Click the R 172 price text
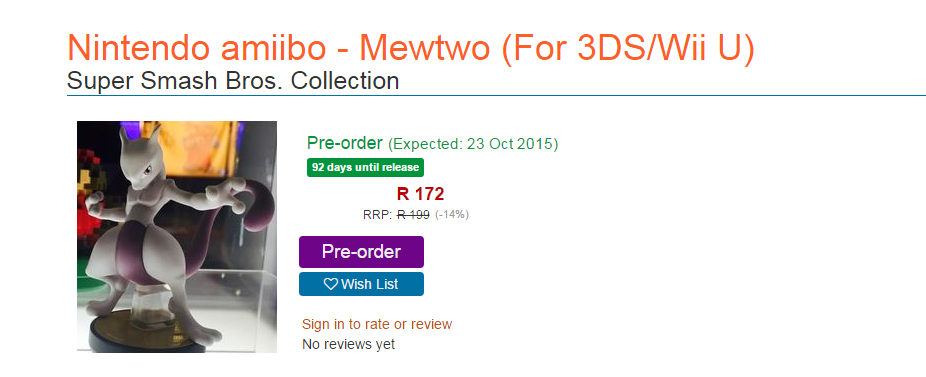 pos(420,193)
